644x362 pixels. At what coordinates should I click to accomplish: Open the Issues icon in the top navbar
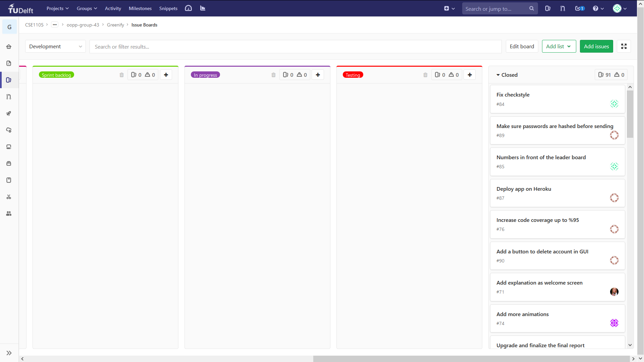click(547, 8)
